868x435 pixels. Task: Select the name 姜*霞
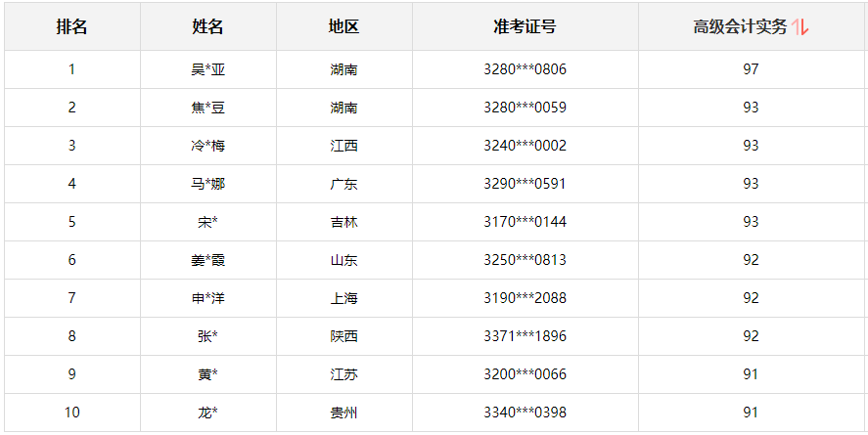pos(207,260)
